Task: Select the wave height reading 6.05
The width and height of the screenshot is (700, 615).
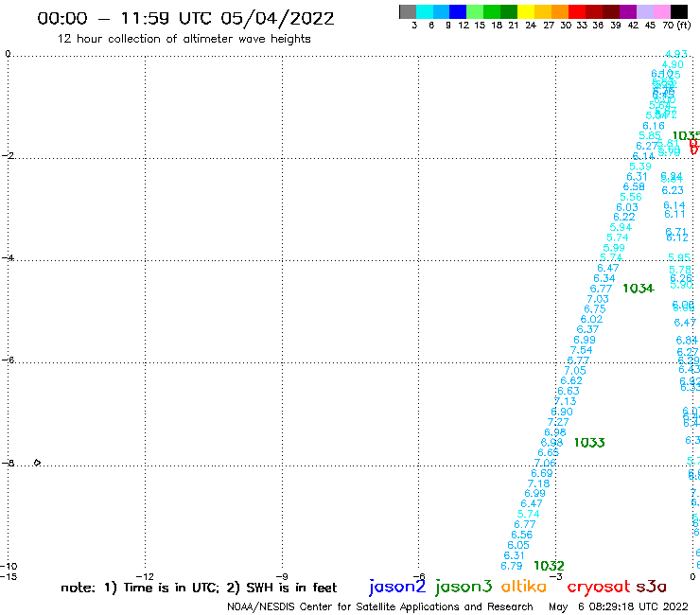Action: pyautogui.click(x=517, y=545)
